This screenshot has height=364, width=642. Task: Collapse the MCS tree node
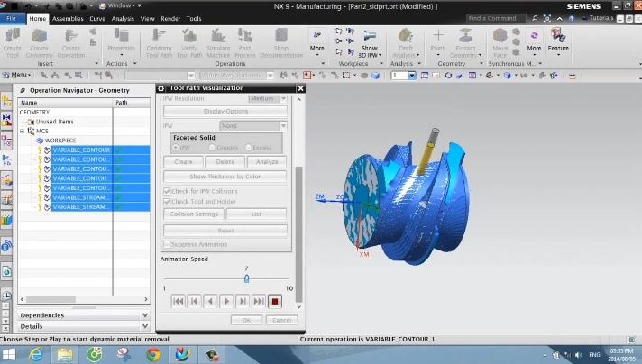click(x=23, y=131)
